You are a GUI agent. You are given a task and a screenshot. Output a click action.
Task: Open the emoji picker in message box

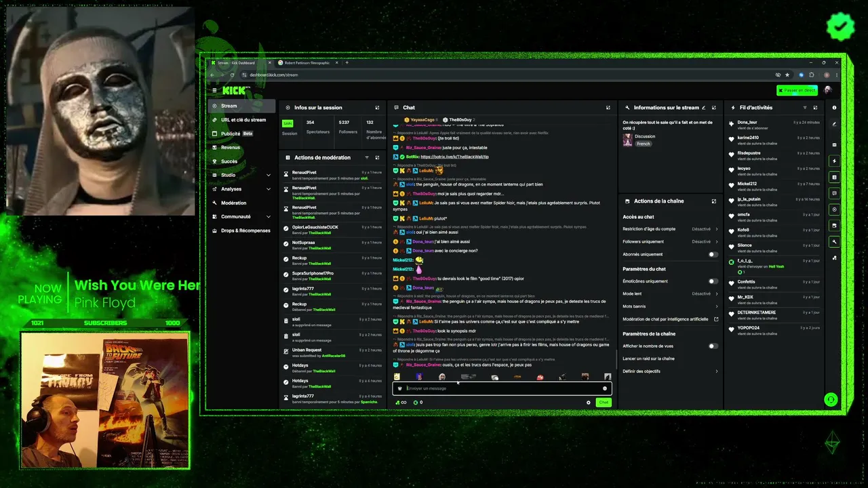click(x=605, y=388)
